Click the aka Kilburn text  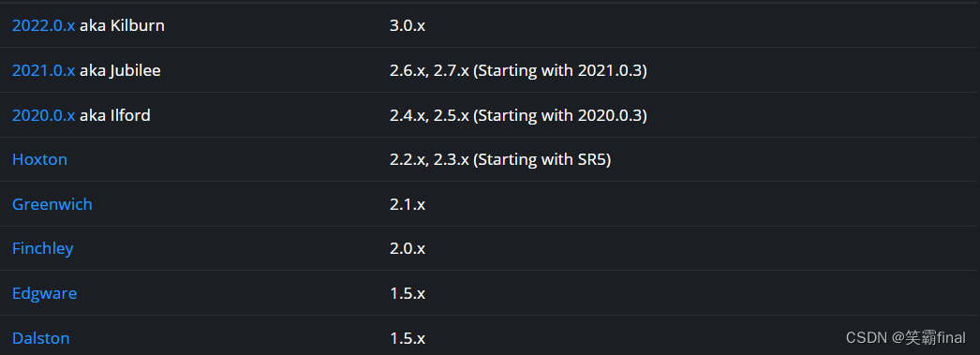click(x=122, y=26)
